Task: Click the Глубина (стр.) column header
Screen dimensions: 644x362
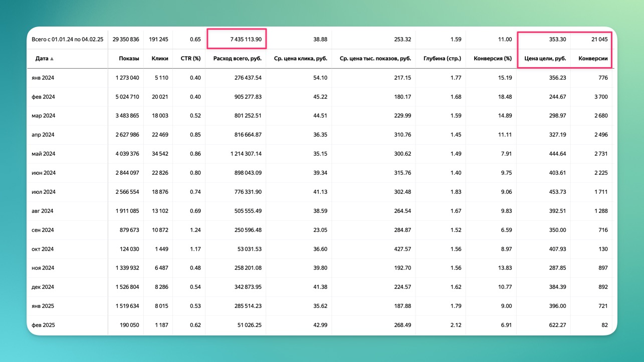Action: [x=442, y=59]
